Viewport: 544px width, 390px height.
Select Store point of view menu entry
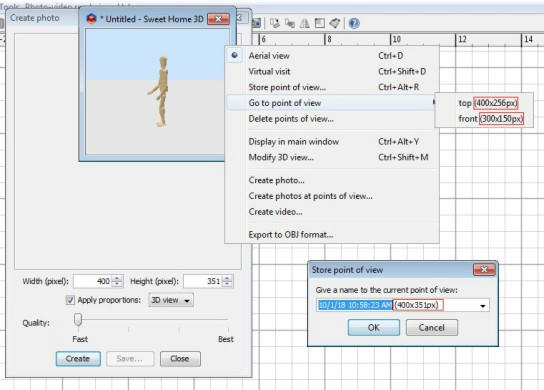[x=332, y=87]
